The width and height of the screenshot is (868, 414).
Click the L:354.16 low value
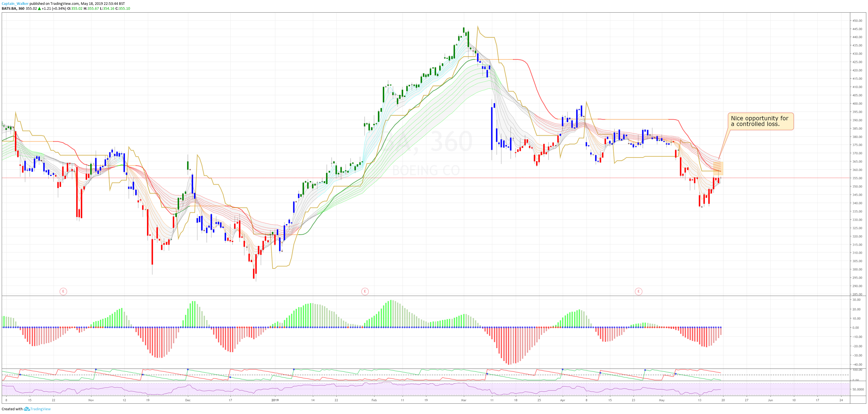click(107, 9)
